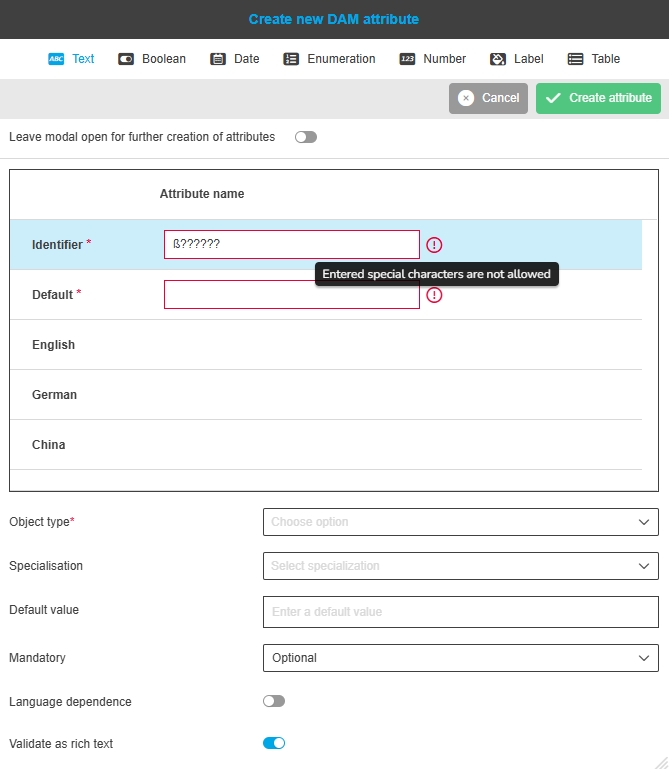
Task: Turn on Language dependence switch
Action: [x=274, y=701]
